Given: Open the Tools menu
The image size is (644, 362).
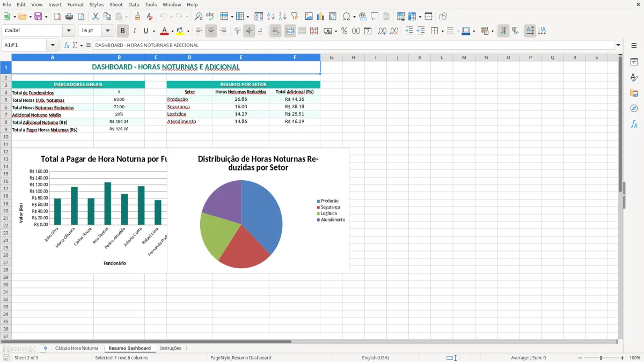Looking at the screenshot, I should point(151,4).
